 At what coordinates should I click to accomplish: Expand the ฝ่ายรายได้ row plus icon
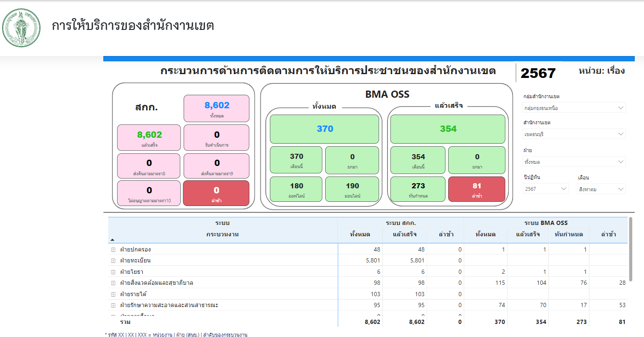[113, 294]
